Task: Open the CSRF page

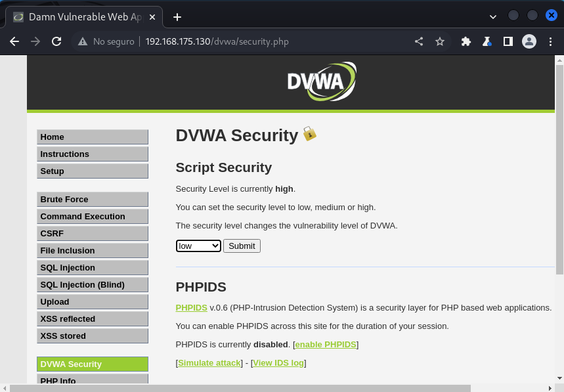Action: tap(93, 233)
